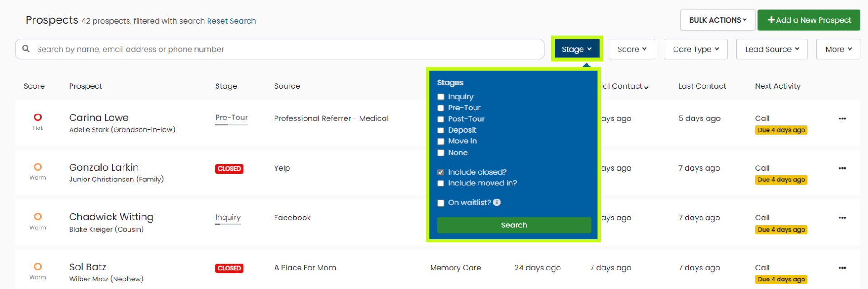Check the Deposit stage checkbox
This screenshot has width=868, height=289.
tap(441, 130)
